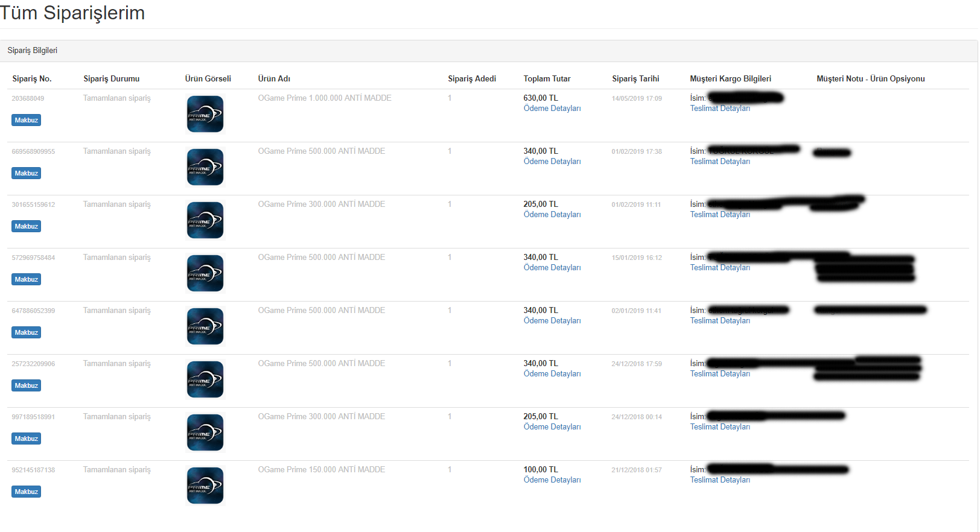Open Makbuz receipt for order 952145187138
Image resolution: width=980 pixels, height=532 pixels.
pyautogui.click(x=26, y=492)
